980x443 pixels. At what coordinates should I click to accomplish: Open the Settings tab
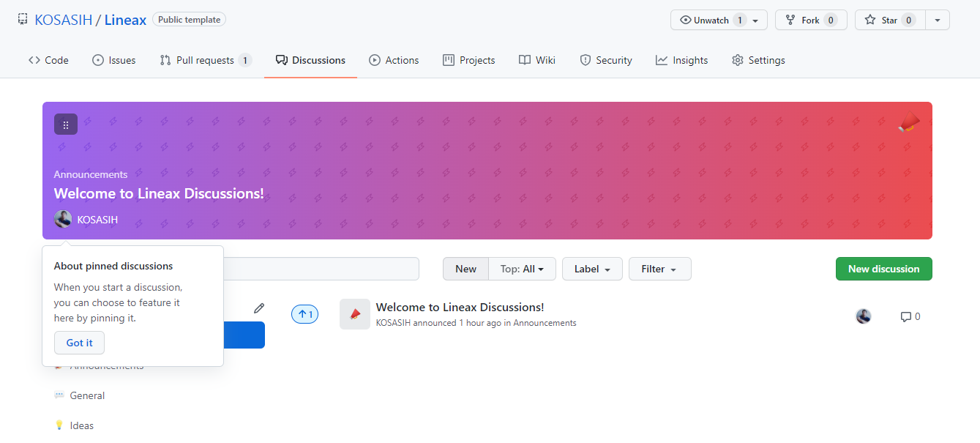click(x=758, y=60)
